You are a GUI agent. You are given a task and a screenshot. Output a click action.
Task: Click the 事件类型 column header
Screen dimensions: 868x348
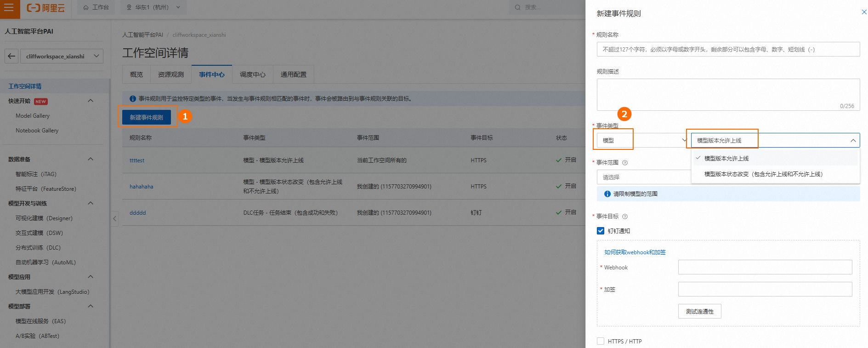click(254, 138)
